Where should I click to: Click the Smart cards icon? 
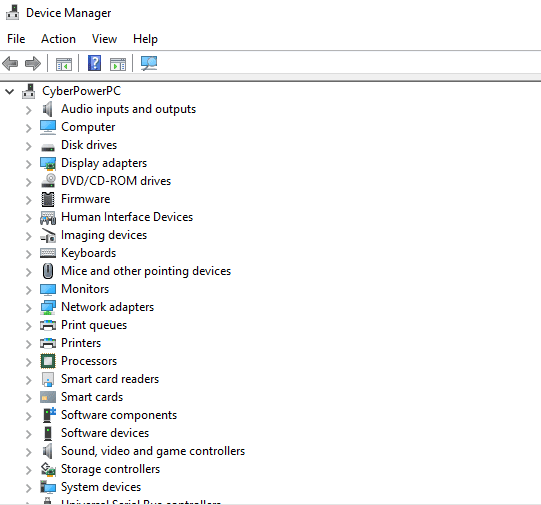coord(48,397)
